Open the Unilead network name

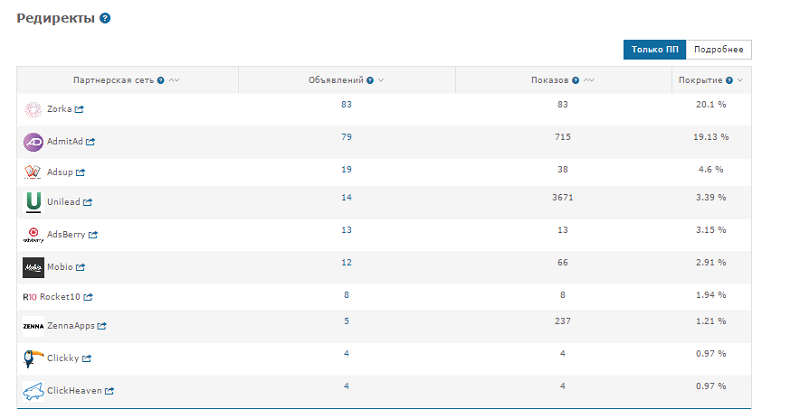pos(63,201)
